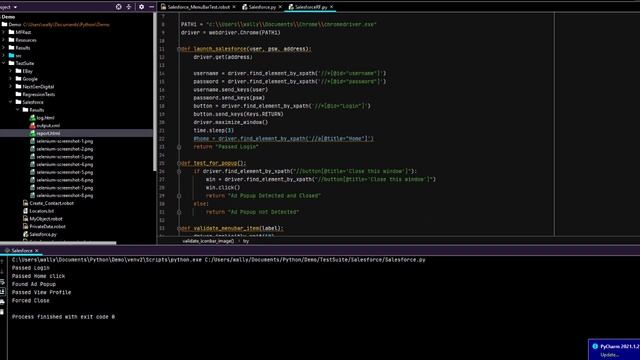Switch to SalesforceRF.py editor tab

(x=311, y=7)
